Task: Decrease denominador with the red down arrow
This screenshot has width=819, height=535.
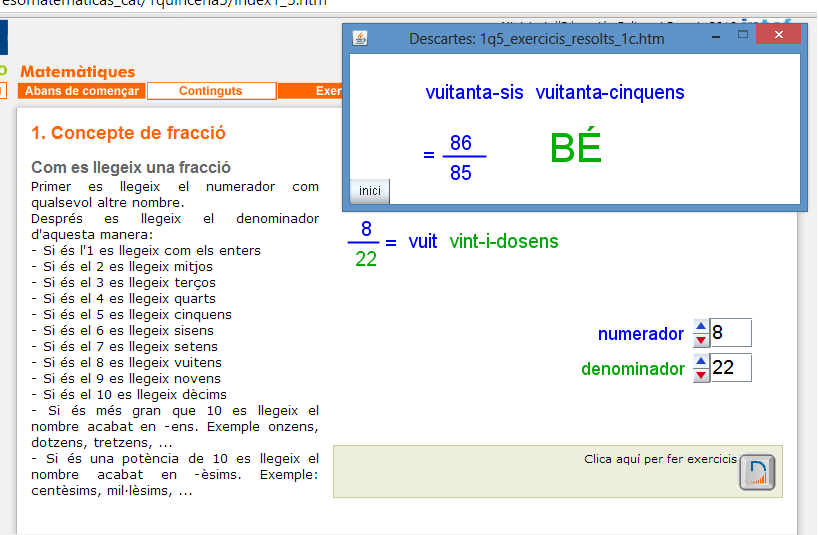Action: (701, 375)
